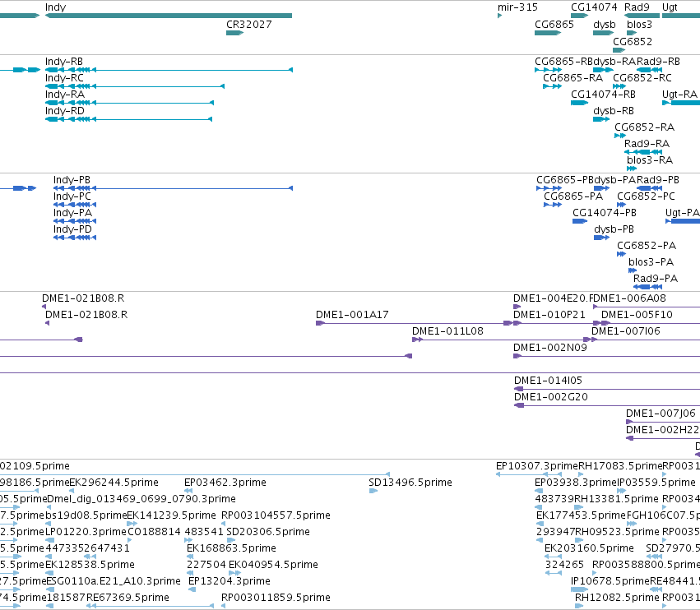
Task: Open the RE67369.5prime EST label
Action: [127, 598]
